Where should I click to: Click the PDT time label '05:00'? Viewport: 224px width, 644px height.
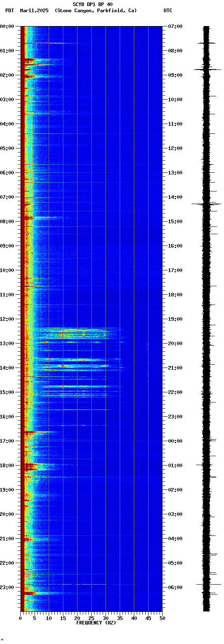coord(7,148)
